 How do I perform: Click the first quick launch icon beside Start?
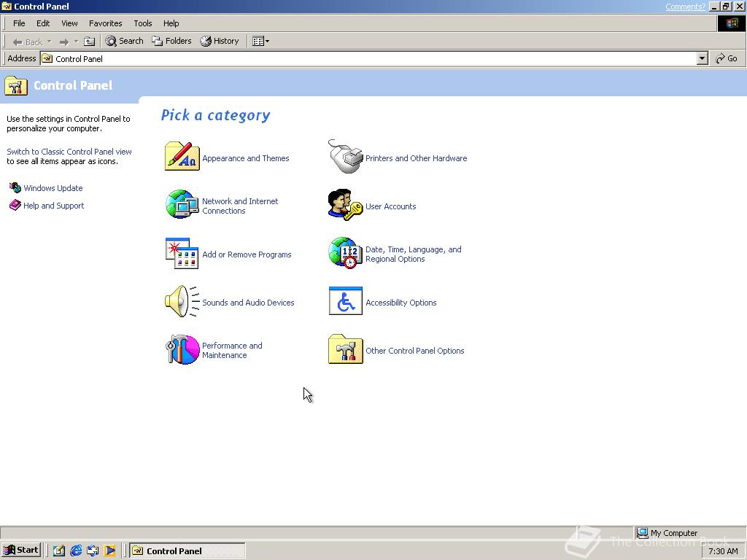tap(58, 551)
